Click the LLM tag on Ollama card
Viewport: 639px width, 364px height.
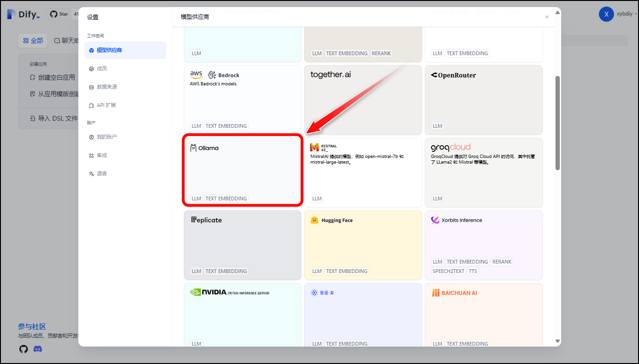196,199
